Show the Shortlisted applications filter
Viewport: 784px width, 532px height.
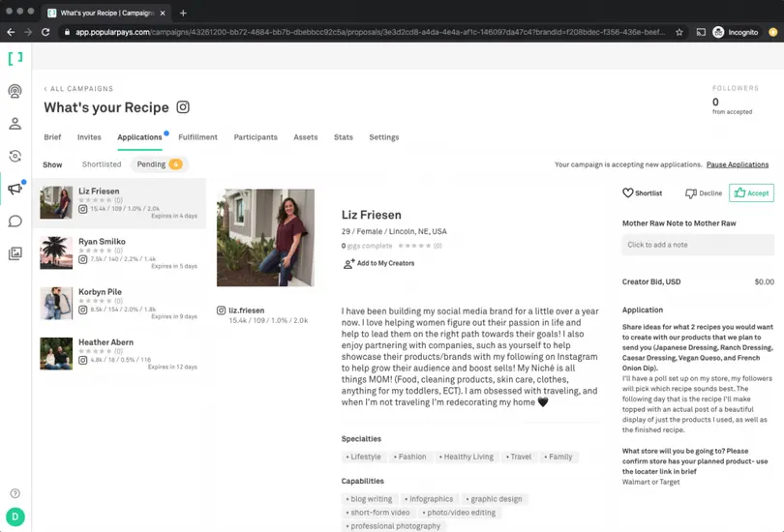point(102,164)
